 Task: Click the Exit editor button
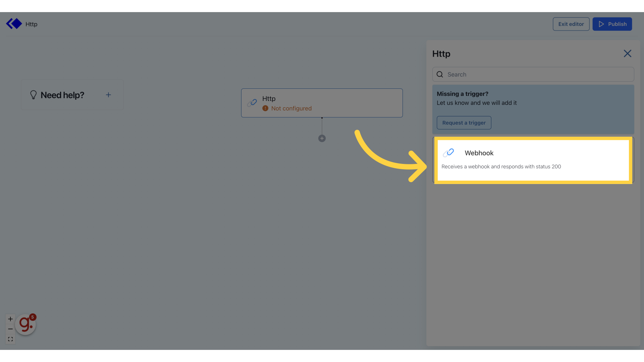pyautogui.click(x=571, y=24)
